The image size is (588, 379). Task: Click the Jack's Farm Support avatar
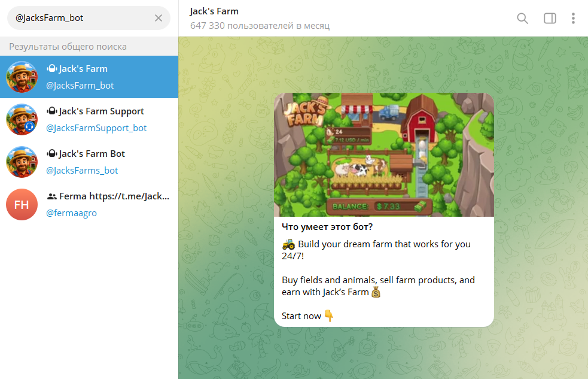[x=22, y=119]
